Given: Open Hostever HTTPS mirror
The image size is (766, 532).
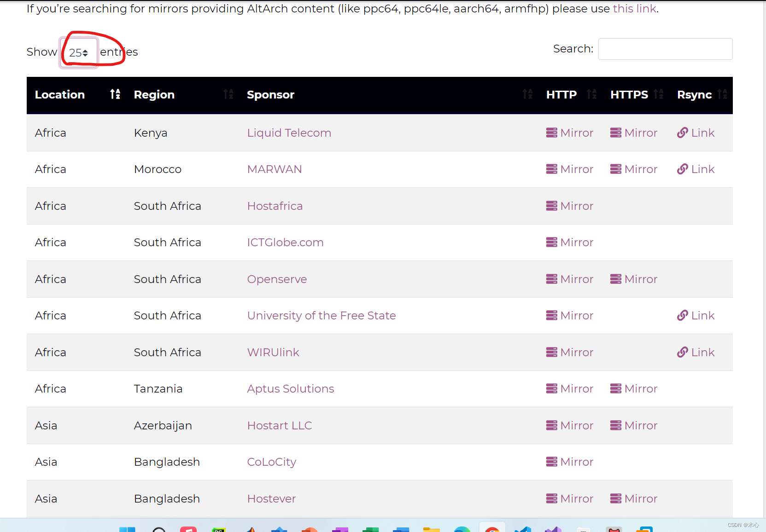Looking at the screenshot, I should [633, 499].
